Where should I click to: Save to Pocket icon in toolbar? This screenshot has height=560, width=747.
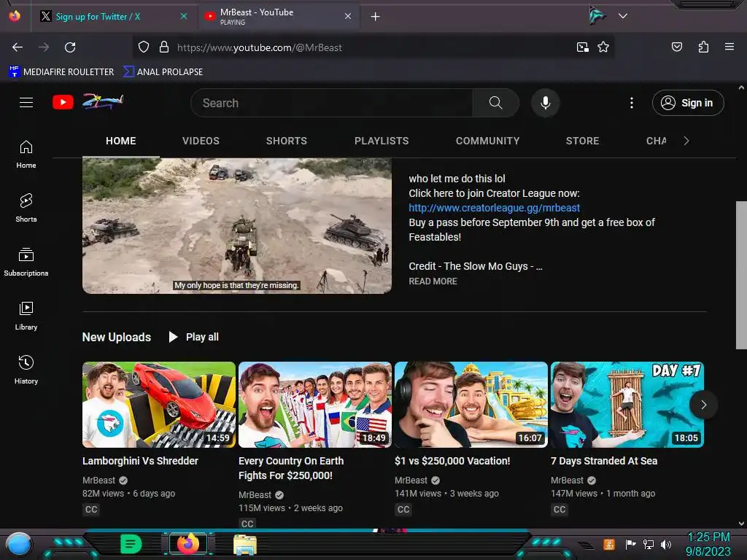click(677, 47)
